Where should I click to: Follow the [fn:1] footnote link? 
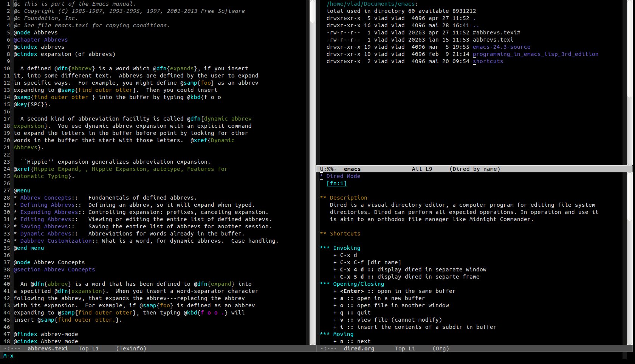click(x=336, y=183)
